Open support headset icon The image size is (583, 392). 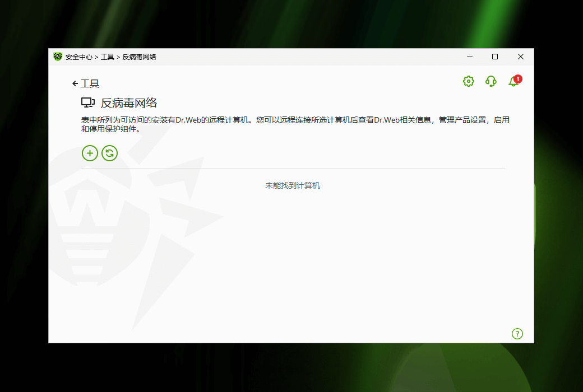(491, 81)
